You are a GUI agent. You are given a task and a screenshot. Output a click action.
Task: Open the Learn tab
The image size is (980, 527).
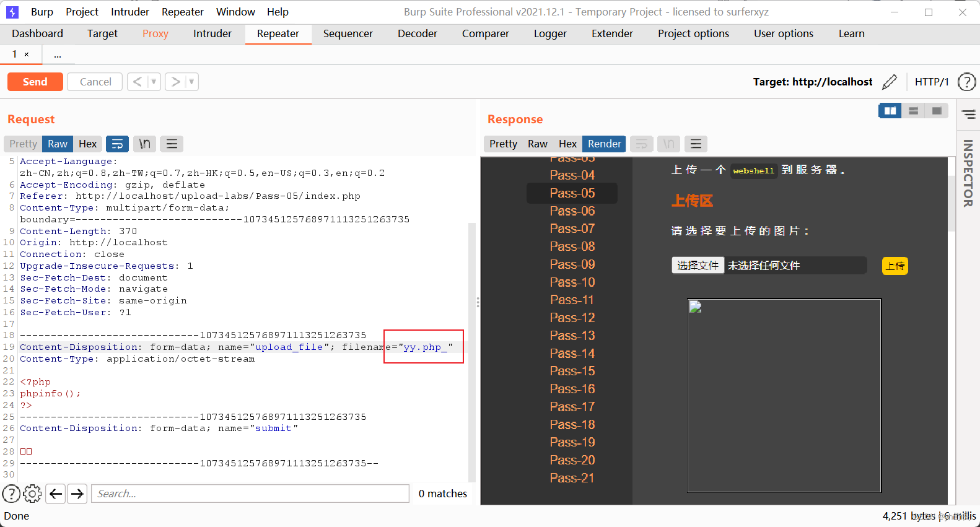pyautogui.click(x=852, y=33)
